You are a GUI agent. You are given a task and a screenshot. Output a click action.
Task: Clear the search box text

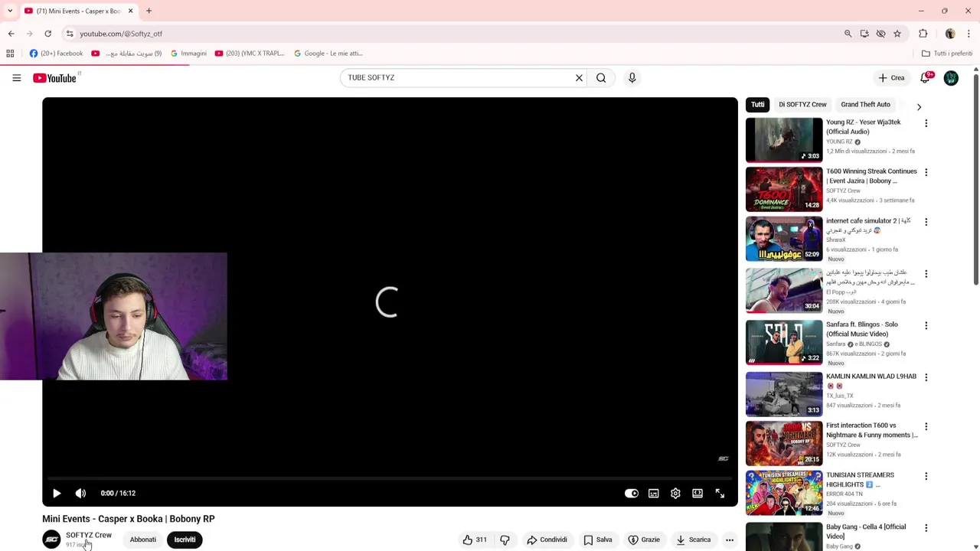(x=579, y=77)
